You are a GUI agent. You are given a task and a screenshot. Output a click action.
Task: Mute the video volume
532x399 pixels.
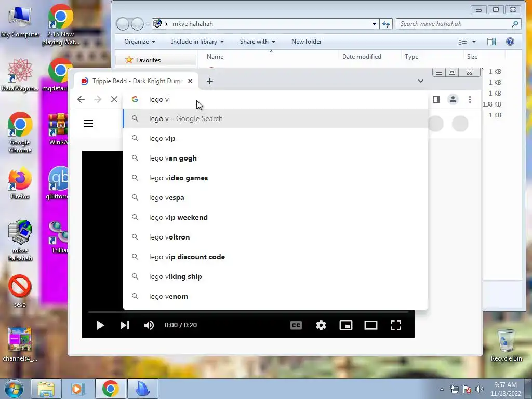(x=149, y=325)
